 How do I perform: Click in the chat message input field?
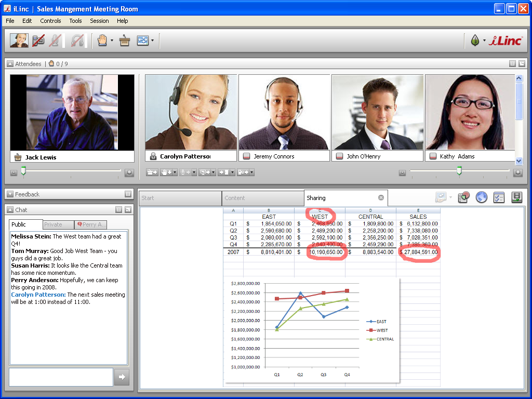coord(60,377)
